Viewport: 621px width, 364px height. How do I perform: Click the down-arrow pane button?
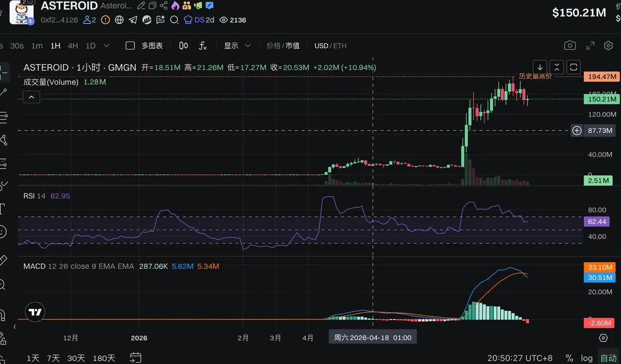[x=540, y=67]
